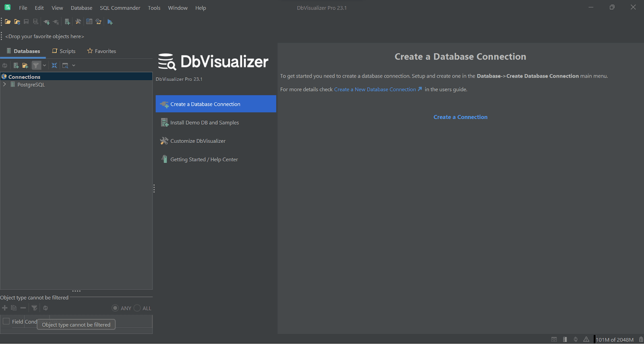The width and height of the screenshot is (644, 344).
Task: Select the Connections root tree item
Action: point(24,77)
